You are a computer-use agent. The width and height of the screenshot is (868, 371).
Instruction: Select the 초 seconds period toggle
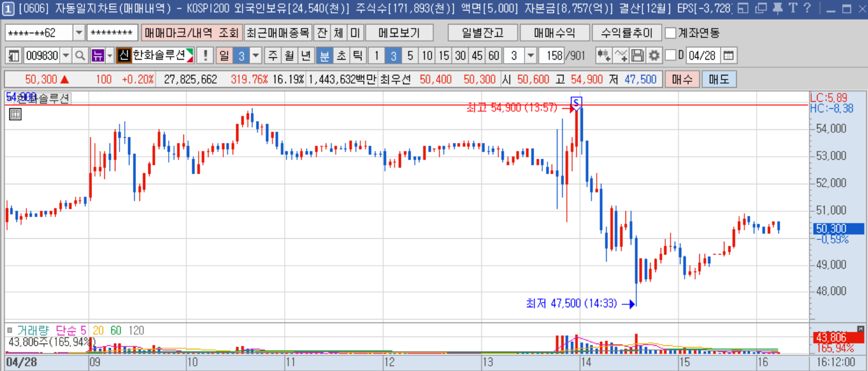click(x=341, y=56)
